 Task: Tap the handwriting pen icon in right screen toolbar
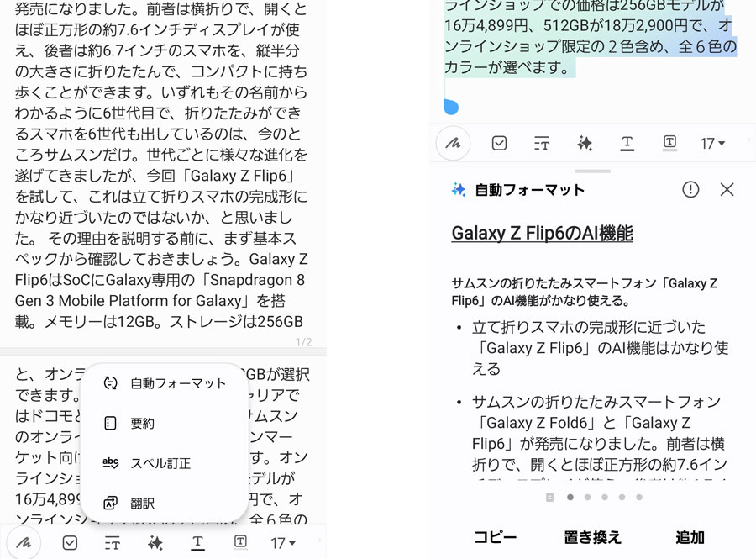click(453, 143)
